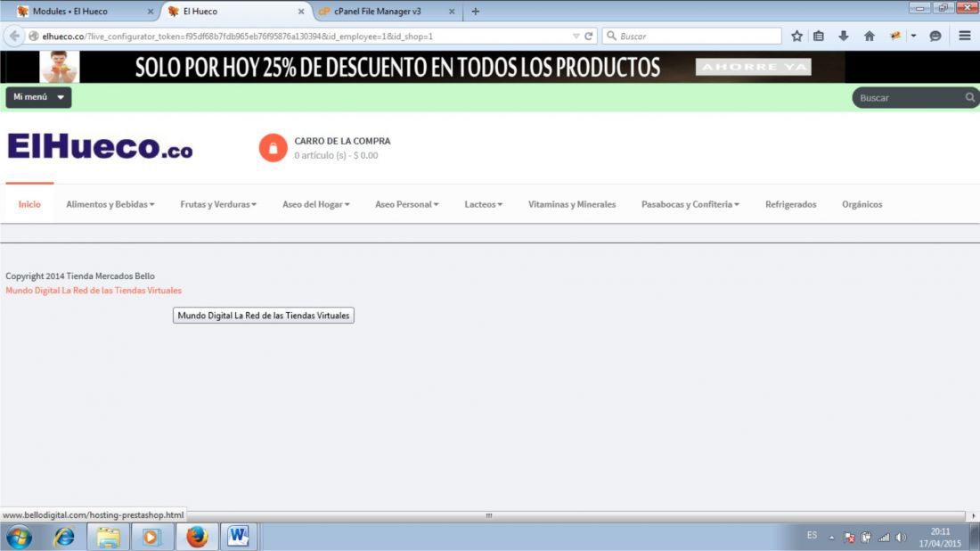Click the security flag tray icon

pos(849,538)
